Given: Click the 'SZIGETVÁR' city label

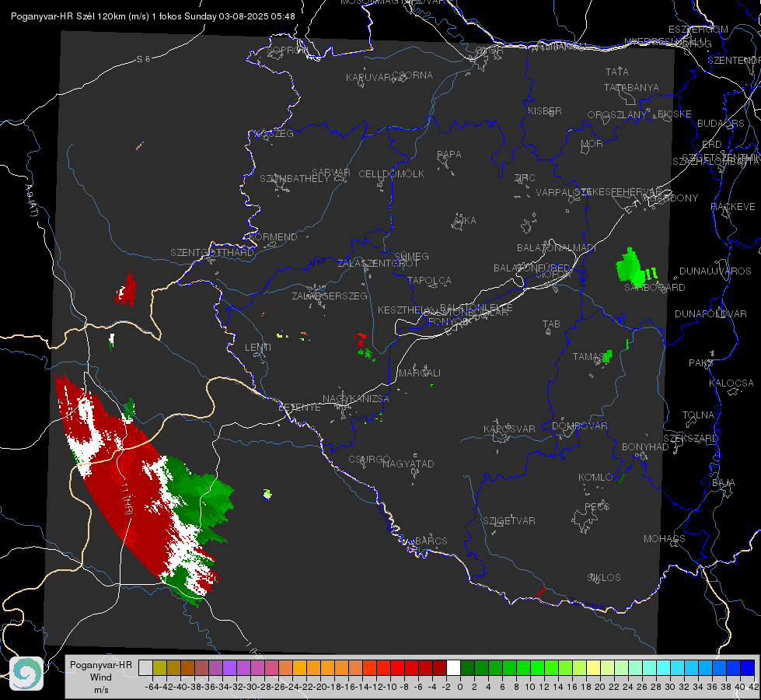Looking at the screenshot, I should [x=509, y=521].
